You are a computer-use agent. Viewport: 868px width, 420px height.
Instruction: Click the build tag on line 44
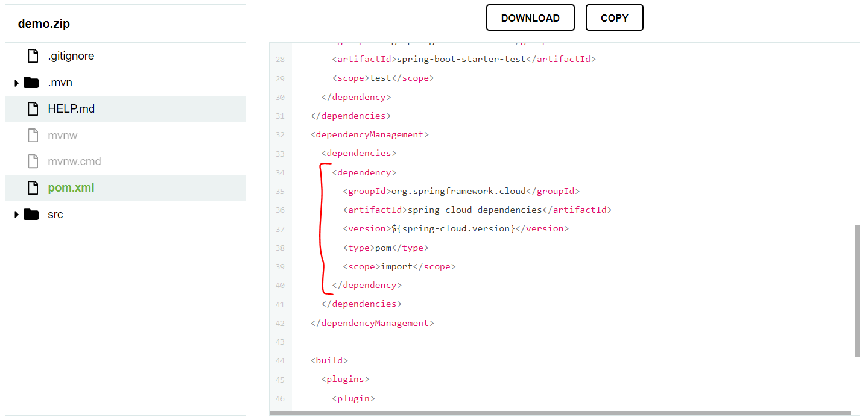click(x=329, y=360)
